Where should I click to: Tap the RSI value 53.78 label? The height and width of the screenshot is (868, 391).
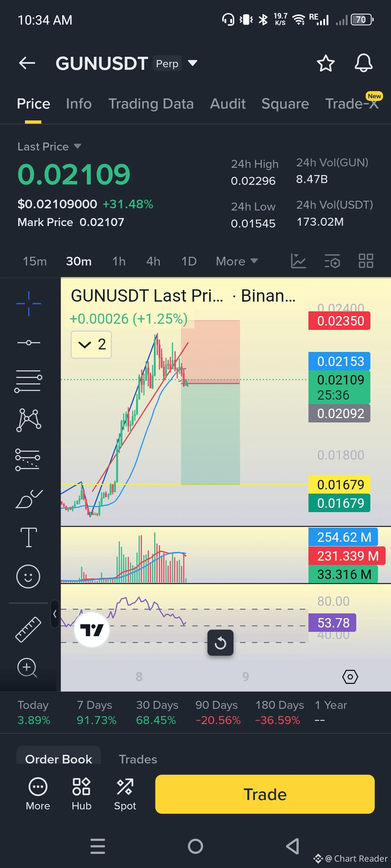pyautogui.click(x=332, y=623)
